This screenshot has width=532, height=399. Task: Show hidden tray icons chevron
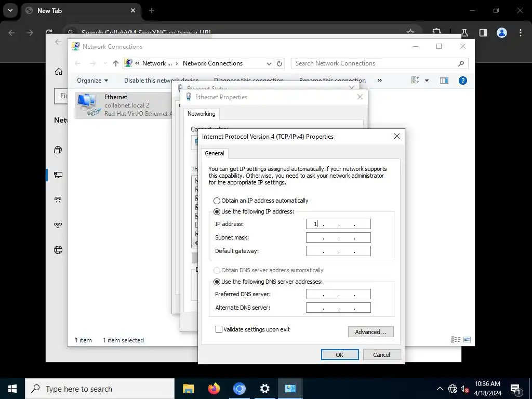440,389
